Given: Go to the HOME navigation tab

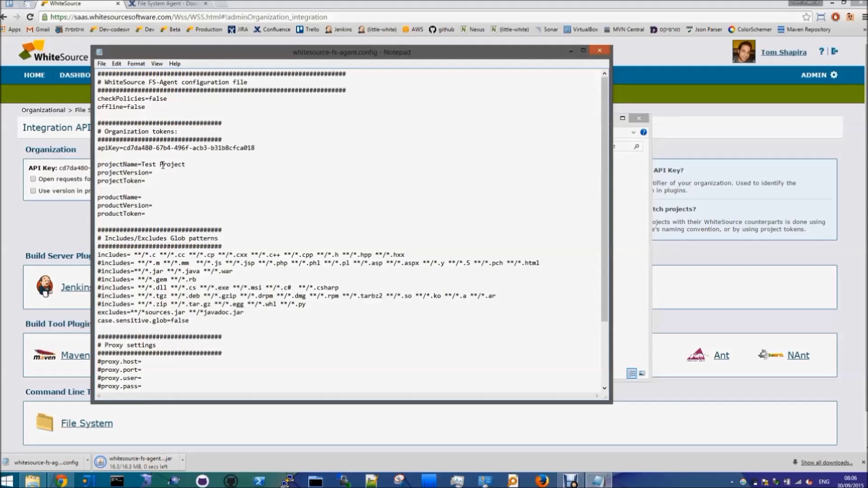Looking at the screenshot, I should coord(34,75).
